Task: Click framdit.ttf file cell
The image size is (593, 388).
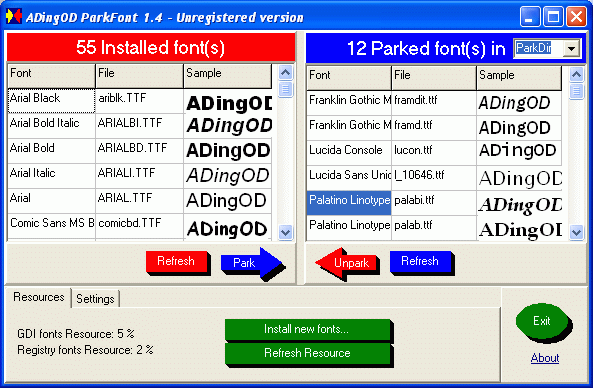Action: click(x=434, y=102)
